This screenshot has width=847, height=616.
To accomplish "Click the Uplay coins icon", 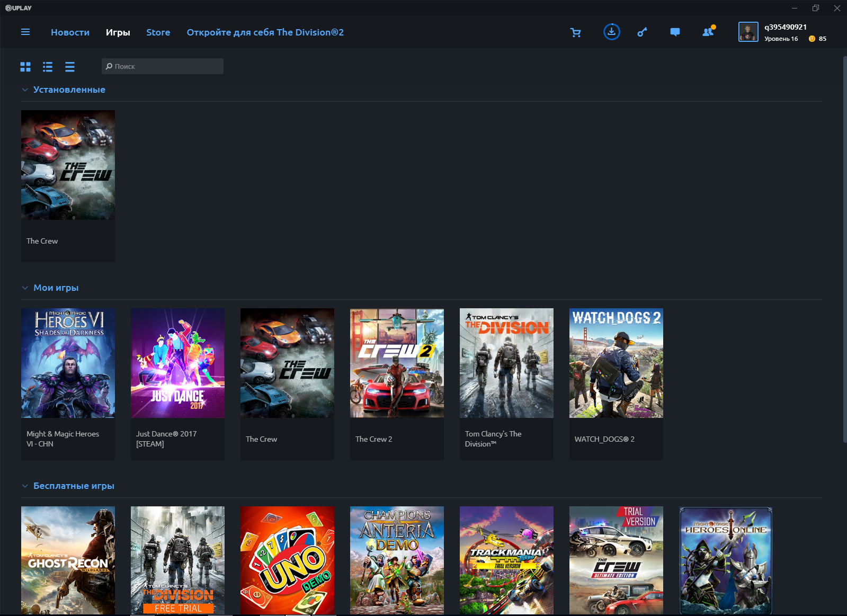I will click(812, 39).
